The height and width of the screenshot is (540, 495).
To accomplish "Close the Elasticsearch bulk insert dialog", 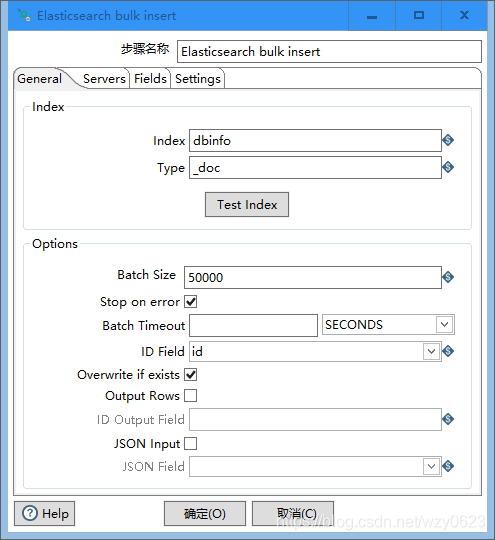I will pyautogui.click(x=464, y=16).
